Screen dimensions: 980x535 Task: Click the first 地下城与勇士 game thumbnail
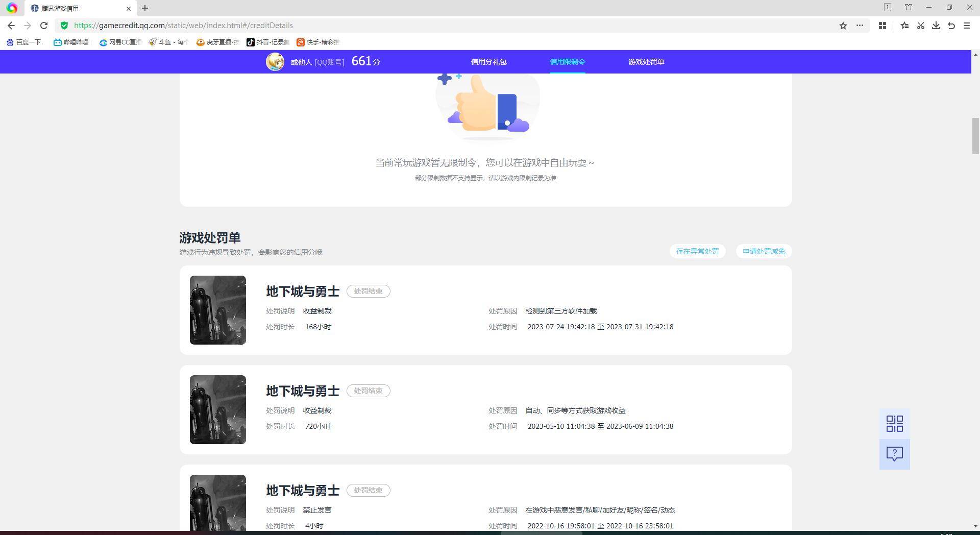218,310
